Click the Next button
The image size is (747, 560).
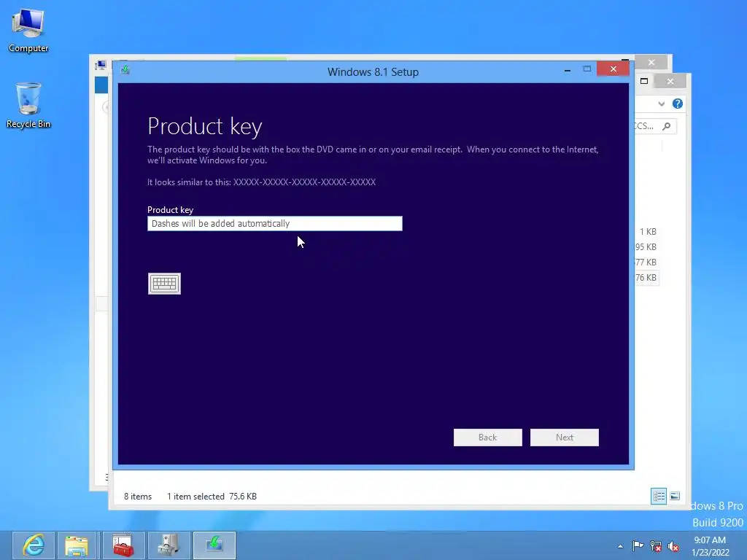[565, 437]
